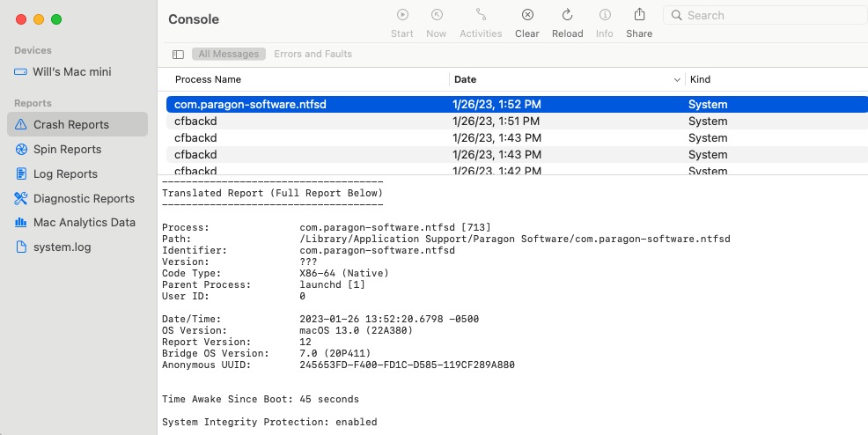Click the magnifying glass in the Search field
This screenshot has height=435, width=868.
[x=676, y=16]
